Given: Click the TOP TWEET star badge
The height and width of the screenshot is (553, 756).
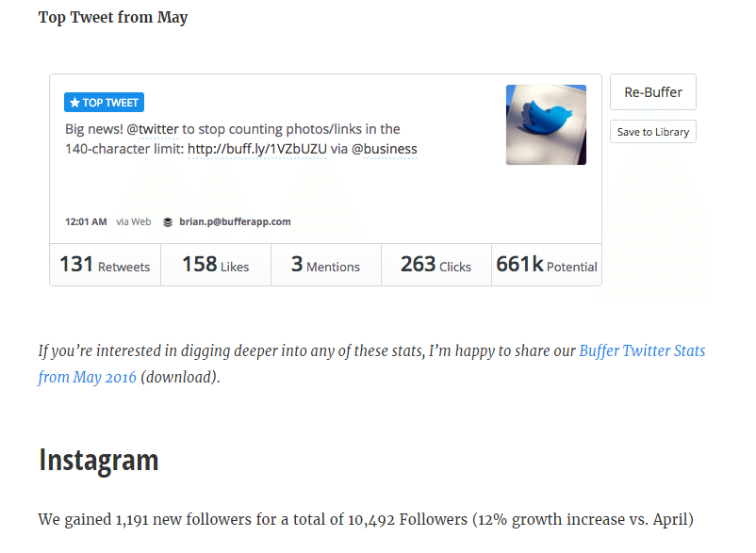Looking at the screenshot, I should coord(104,102).
